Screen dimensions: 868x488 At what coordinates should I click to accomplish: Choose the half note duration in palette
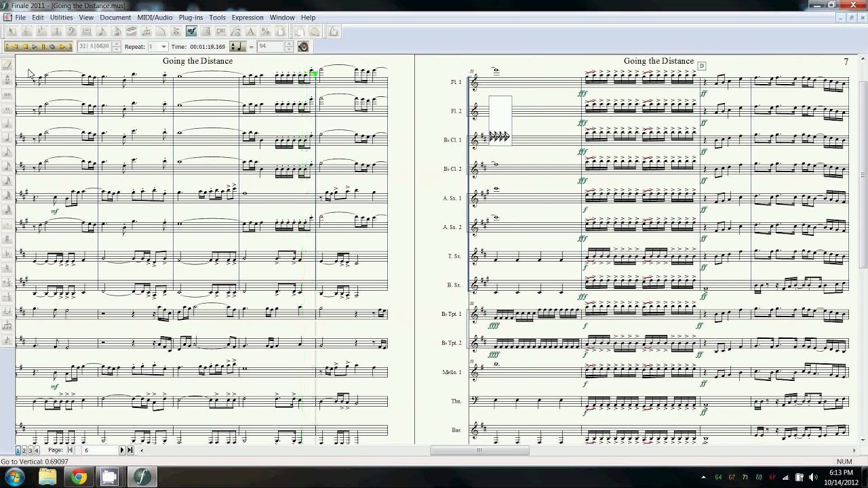click(7, 123)
